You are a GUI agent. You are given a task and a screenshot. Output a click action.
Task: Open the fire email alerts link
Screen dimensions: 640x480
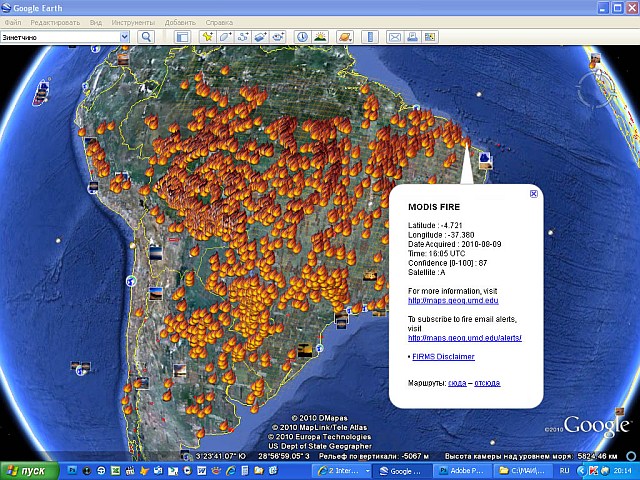point(464,338)
